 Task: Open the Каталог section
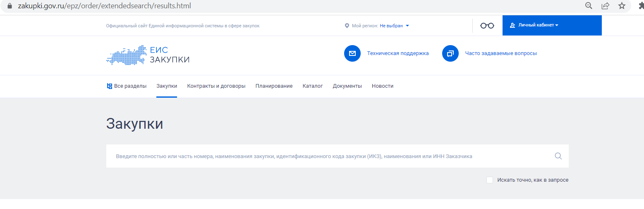point(313,86)
